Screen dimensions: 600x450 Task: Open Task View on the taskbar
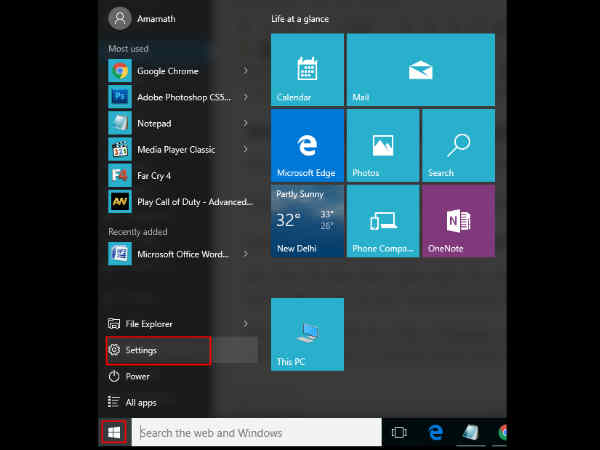point(399,432)
